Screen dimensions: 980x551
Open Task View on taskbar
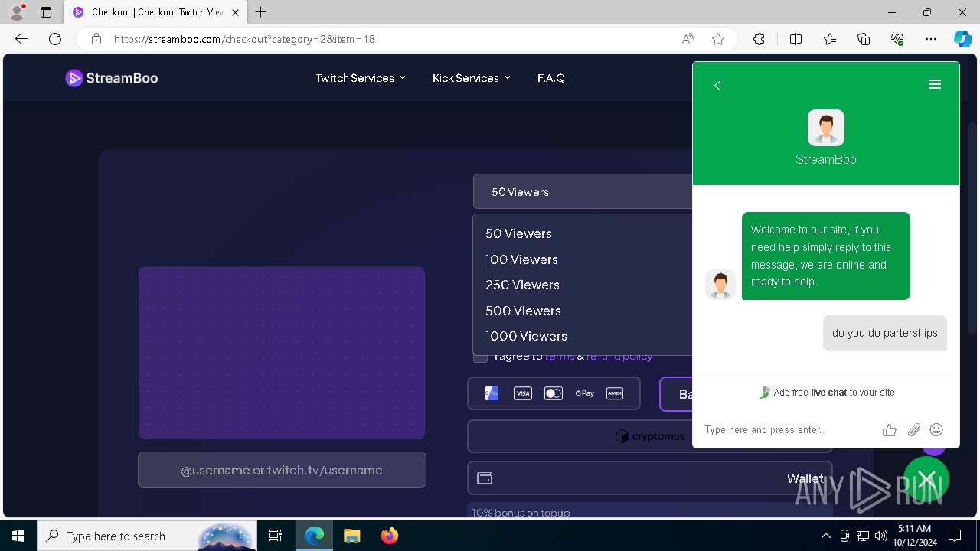tap(276, 536)
